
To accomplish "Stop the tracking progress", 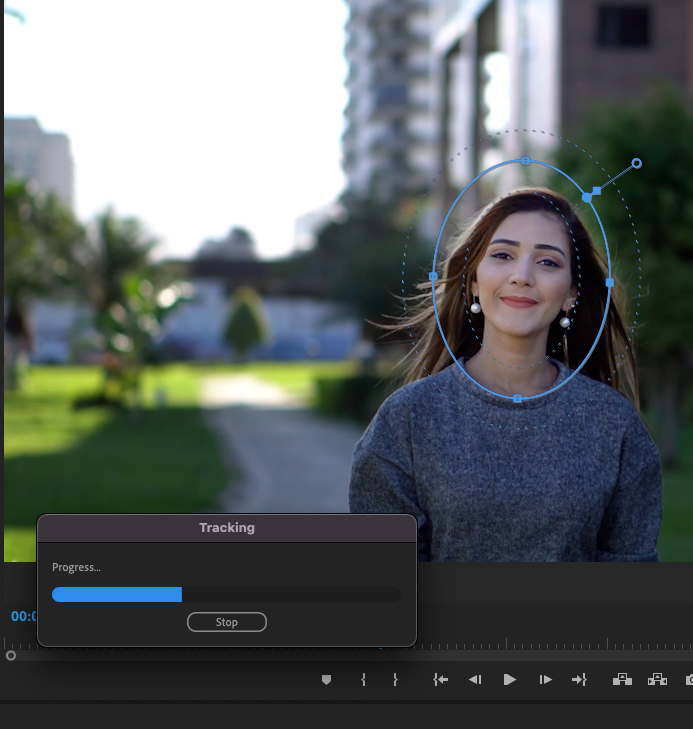I will [x=227, y=622].
